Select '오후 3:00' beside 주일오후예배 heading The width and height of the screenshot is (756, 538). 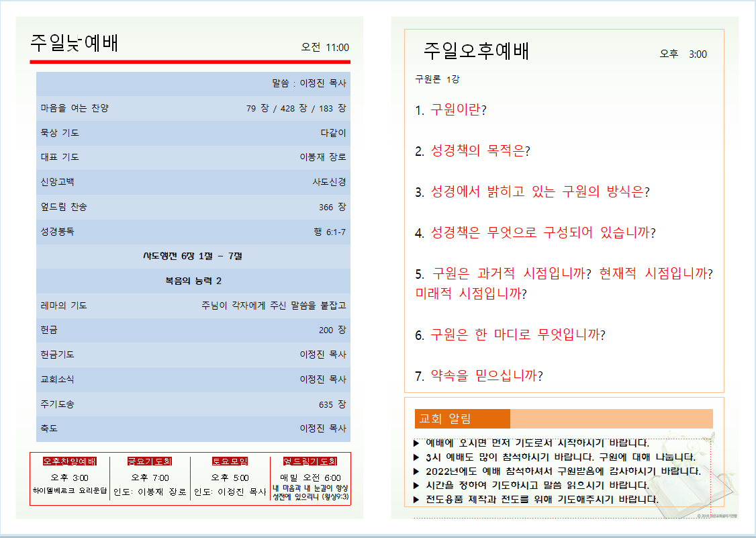[x=683, y=54]
